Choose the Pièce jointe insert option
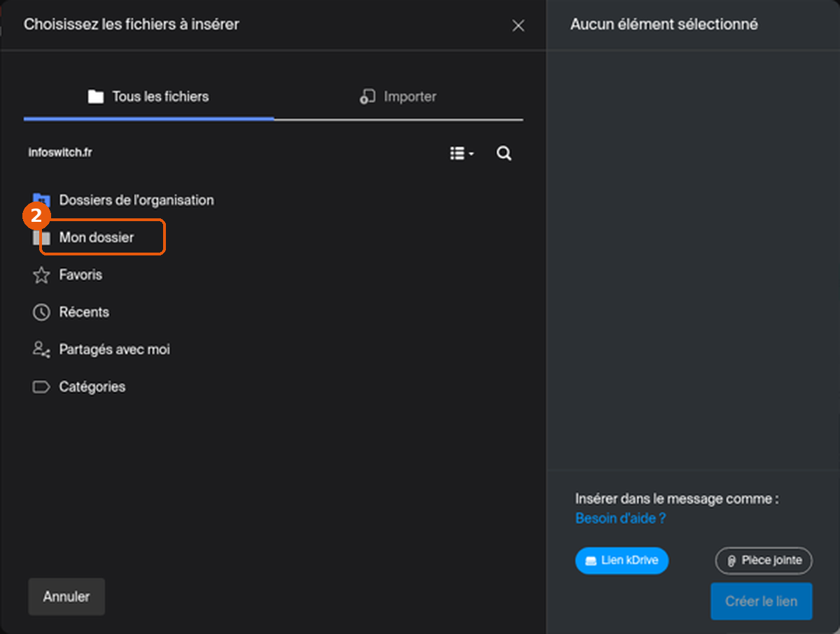Screen dimensions: 840x634 [x=764, y=561]
